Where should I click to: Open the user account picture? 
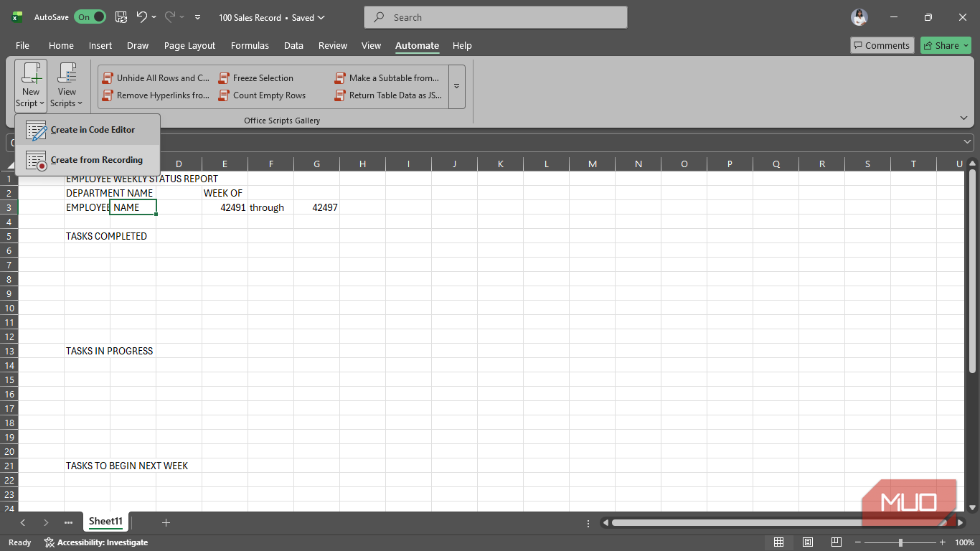859,17
